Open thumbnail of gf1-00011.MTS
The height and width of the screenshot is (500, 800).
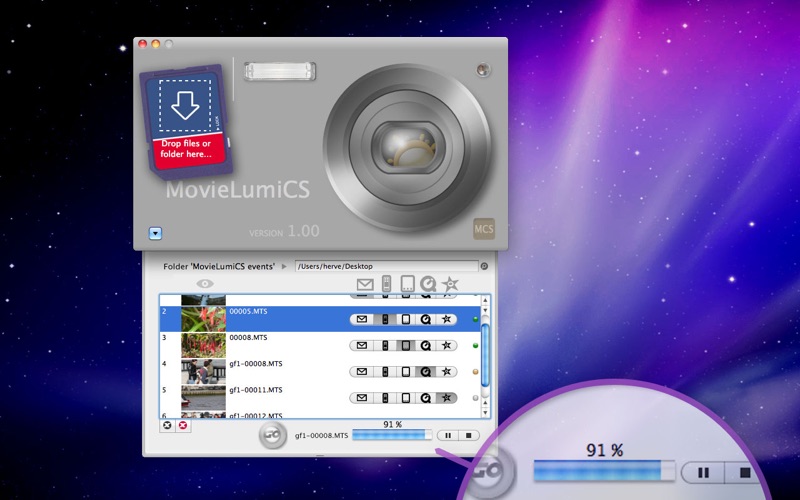click(203, 397)
